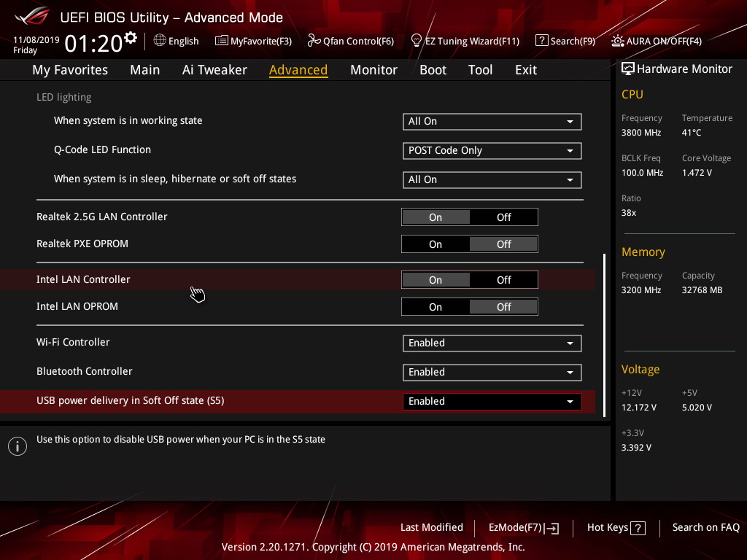The height and width of the screenshot is (560, 747).
Task: Click the 01:20 clock display
Action: (x=93, y=44)
